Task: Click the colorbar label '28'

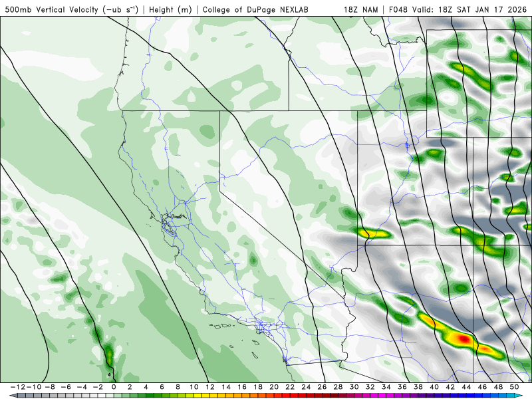Action: coord(338,387)
